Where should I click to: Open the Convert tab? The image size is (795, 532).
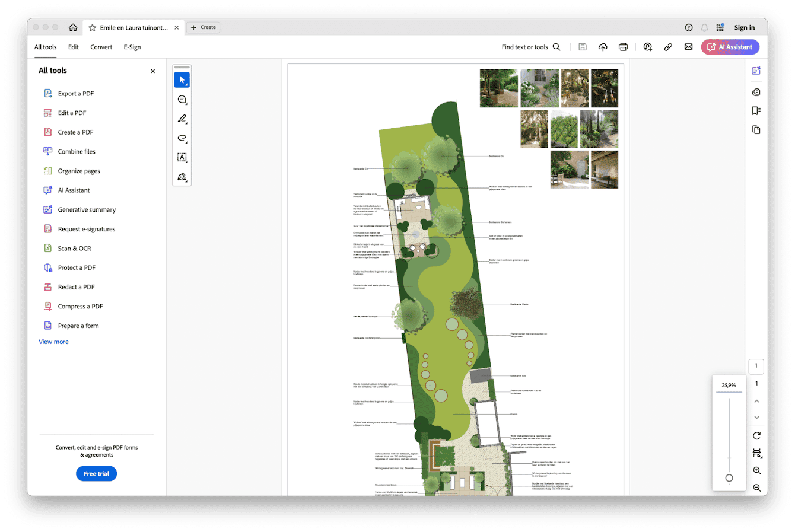coord(101,47)
